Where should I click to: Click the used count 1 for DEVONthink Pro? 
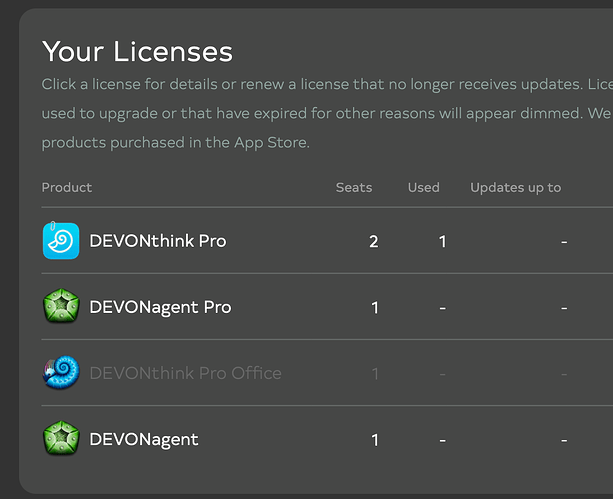443,242
